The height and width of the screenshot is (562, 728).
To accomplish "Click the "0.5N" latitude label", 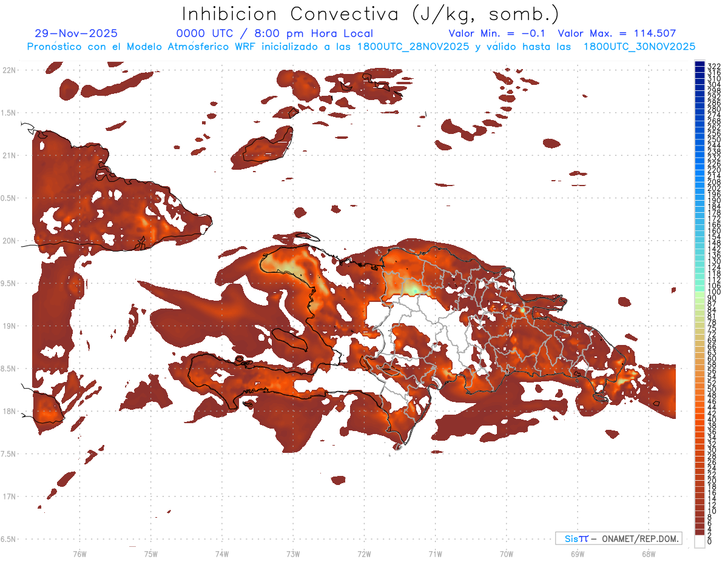I will coord(8,198).
